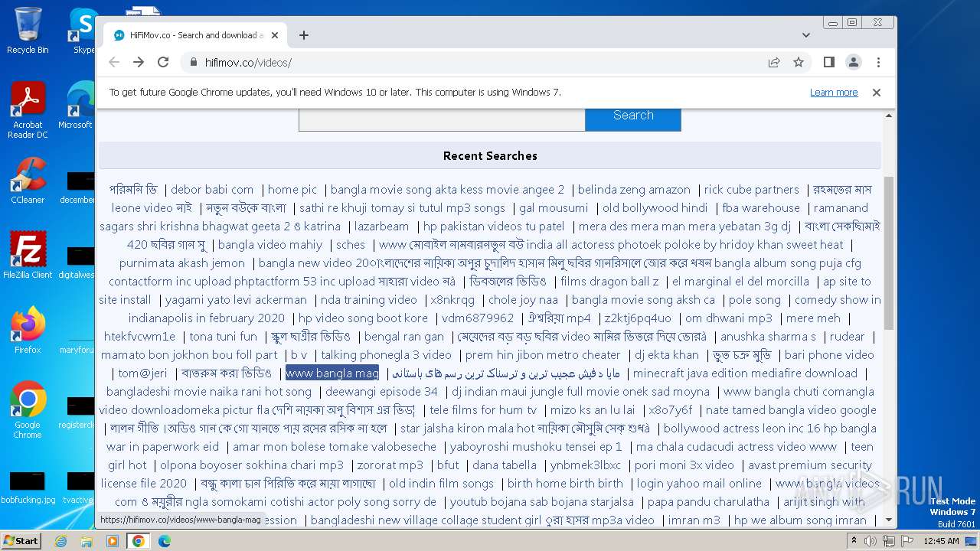Open Windows Media Player taskbar icon

point(113,541)
